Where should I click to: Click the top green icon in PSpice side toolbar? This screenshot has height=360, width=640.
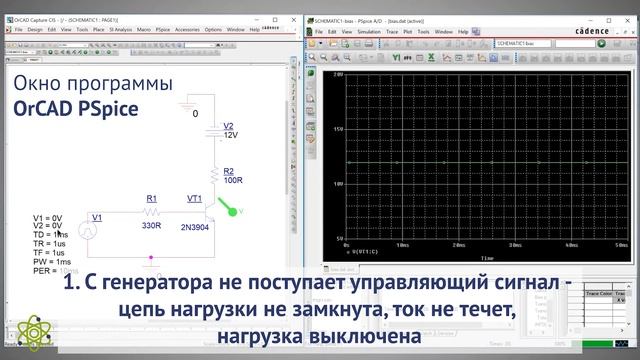click(311, 73)
